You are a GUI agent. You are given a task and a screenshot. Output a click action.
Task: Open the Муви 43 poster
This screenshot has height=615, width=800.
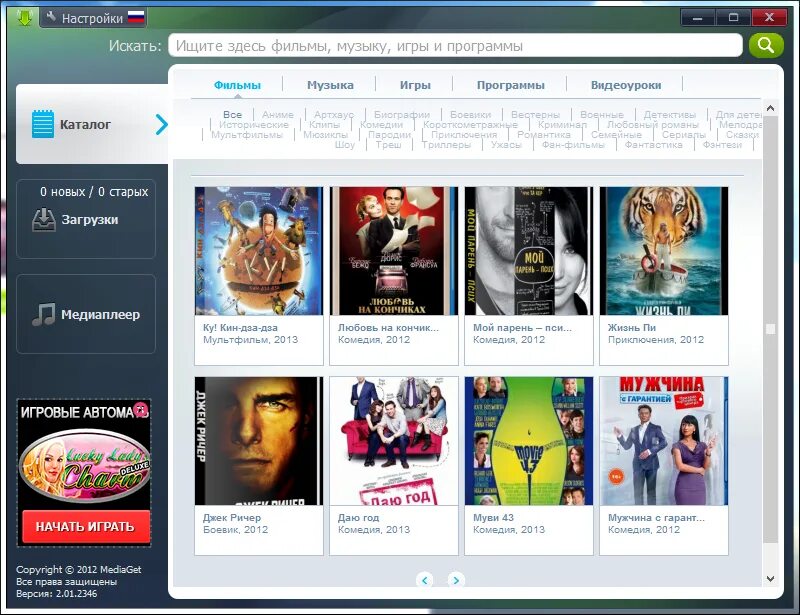coord(529,441)
